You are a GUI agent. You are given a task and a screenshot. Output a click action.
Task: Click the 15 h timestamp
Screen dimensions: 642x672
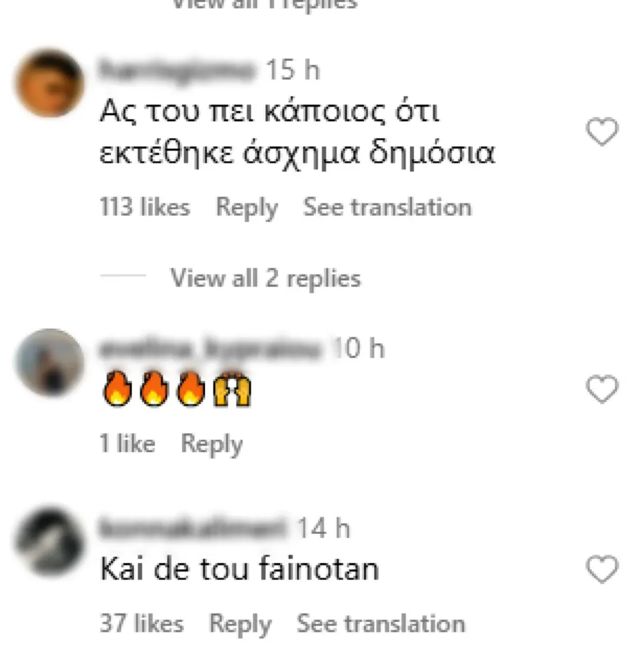pos(293,71)
